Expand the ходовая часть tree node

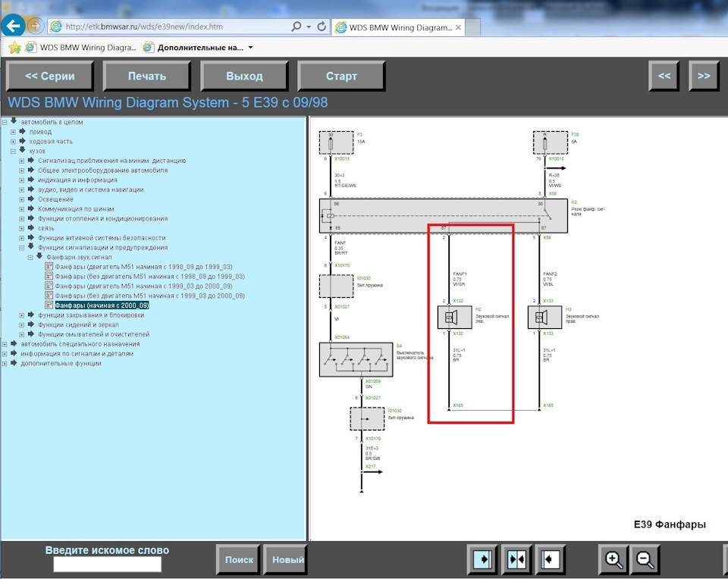[13, 142]
